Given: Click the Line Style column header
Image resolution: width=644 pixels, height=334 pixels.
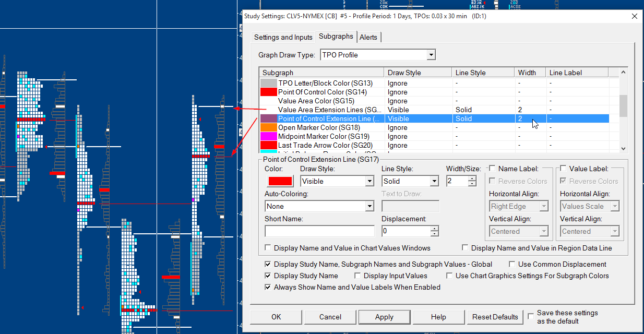Looking at the screenshot, I should [483, 73].
